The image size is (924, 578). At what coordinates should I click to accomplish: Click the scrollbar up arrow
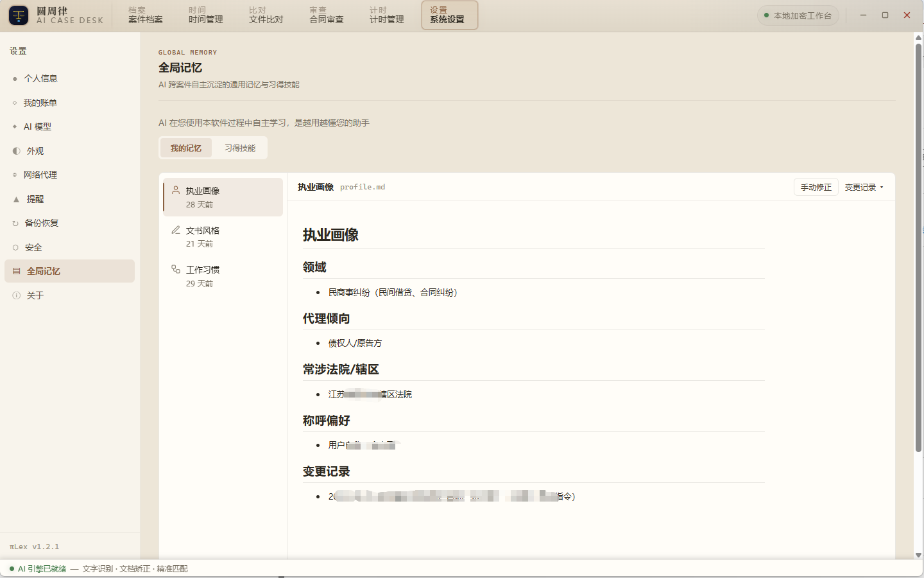tap(919, 37)
